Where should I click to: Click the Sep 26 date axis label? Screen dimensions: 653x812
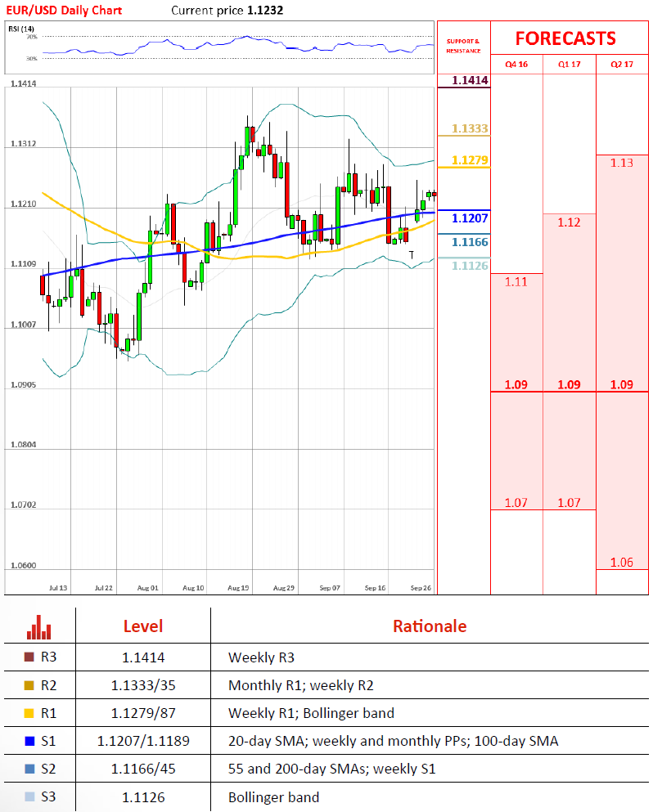pos(421,588)
